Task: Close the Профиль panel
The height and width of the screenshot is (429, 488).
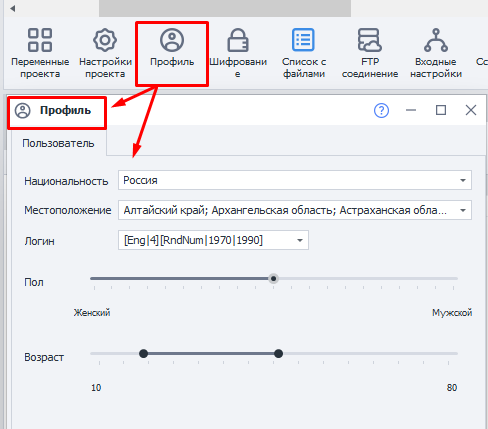Action: [x=471, y=110]
